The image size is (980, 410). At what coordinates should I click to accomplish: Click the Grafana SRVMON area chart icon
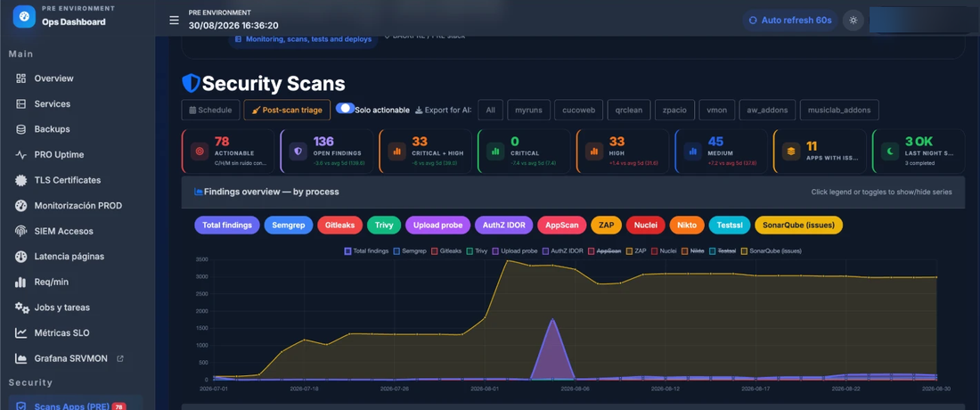tap(21, 358)
